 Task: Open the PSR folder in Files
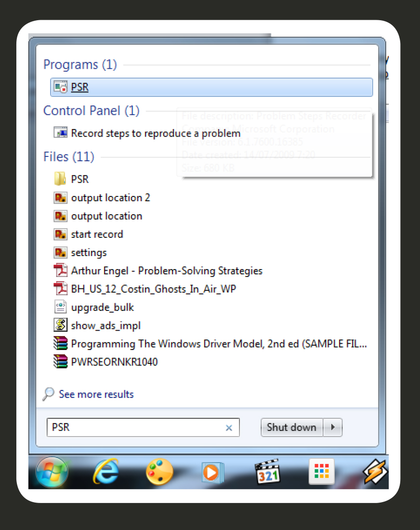pos(79,180)
